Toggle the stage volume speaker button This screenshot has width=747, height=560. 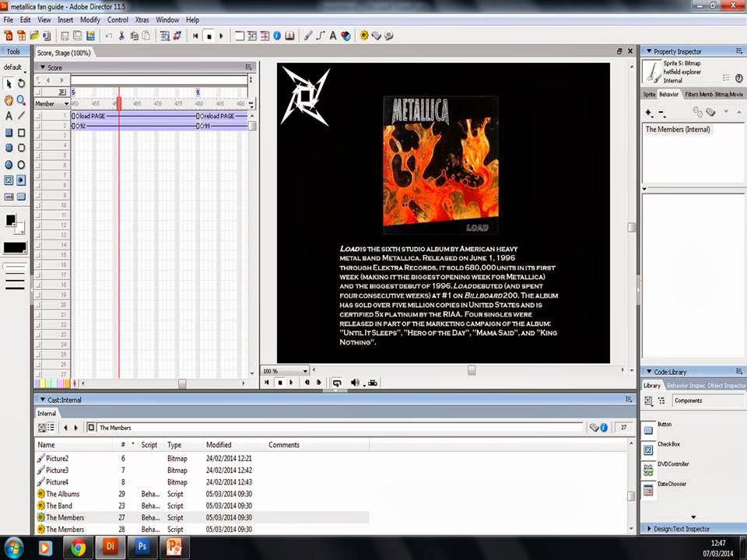[355, 383]
